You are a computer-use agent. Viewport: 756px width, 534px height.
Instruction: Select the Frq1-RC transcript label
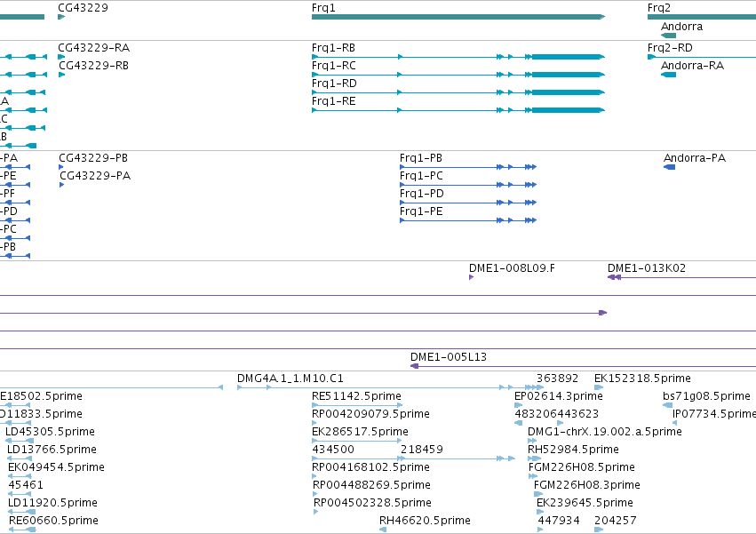coord(334,66)
